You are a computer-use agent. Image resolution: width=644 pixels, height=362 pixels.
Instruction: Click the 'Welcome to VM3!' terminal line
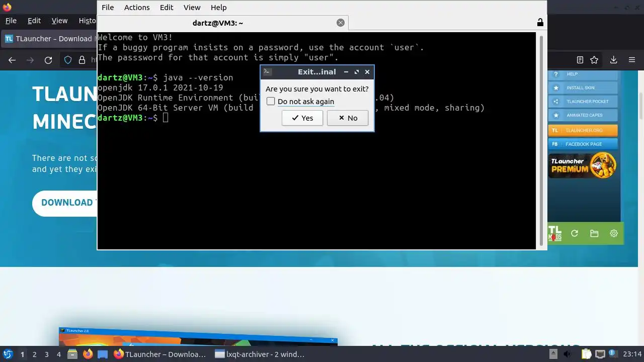coord(135,37)
